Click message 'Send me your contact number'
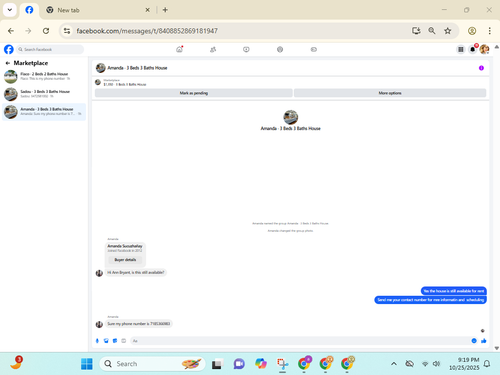Screen dimensions: 500x375 [430, 300]
